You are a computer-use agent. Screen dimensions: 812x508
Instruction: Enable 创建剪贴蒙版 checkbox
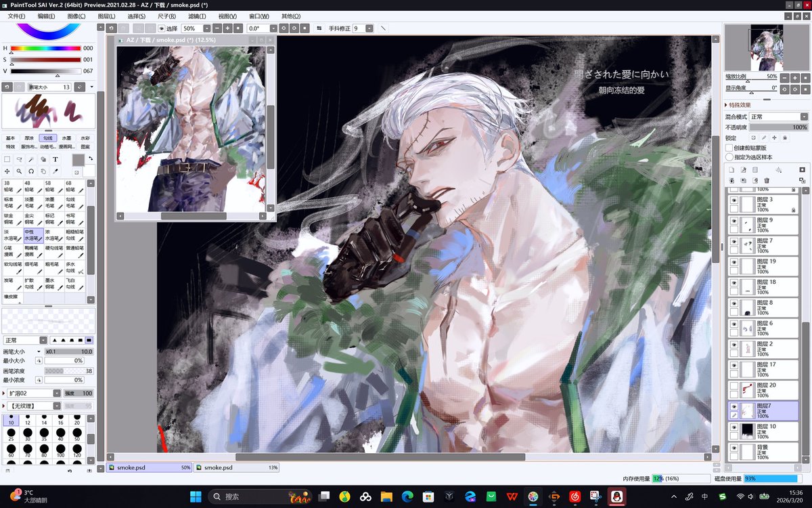click(729, 148)
